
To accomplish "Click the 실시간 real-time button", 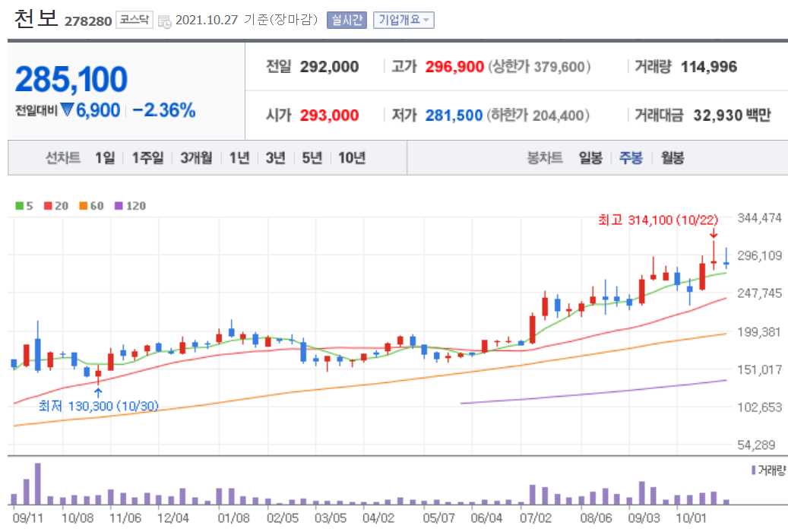I will (x=347, y=20).
